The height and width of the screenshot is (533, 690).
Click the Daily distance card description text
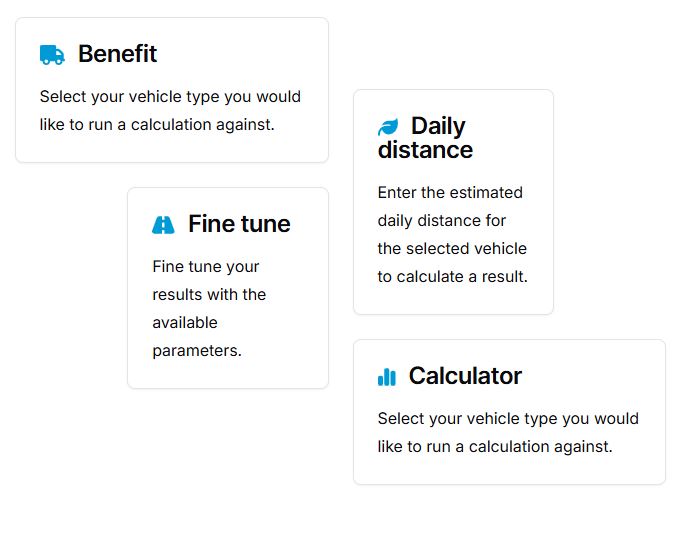pyautogui.click(x=453, y=235)
